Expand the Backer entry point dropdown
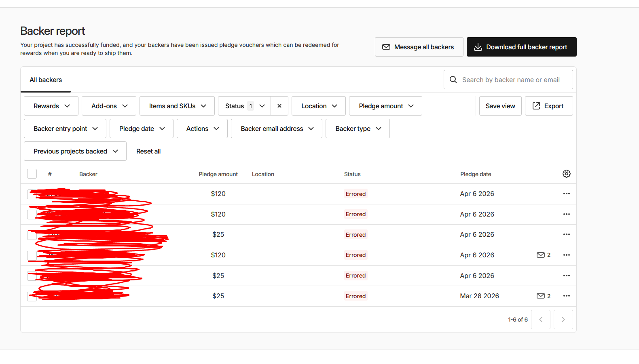Image resolution: width=639 pixels, height=364 pixels. pyautogui.click(x=65, y=128)
